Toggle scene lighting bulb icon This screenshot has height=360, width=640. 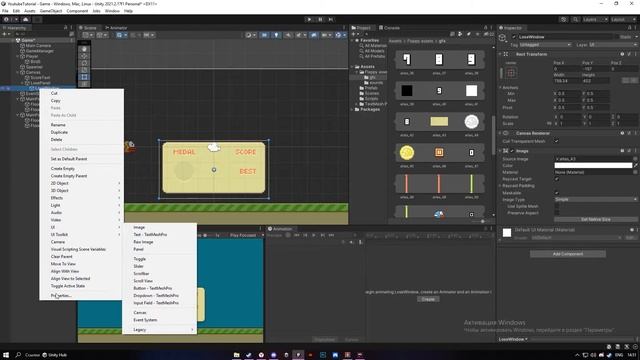tap(276, 35)
